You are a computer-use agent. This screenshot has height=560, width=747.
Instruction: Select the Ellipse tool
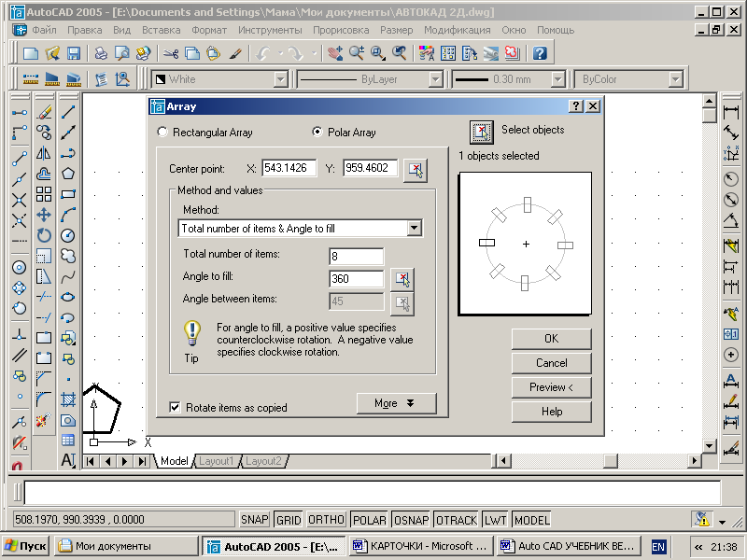68,297
